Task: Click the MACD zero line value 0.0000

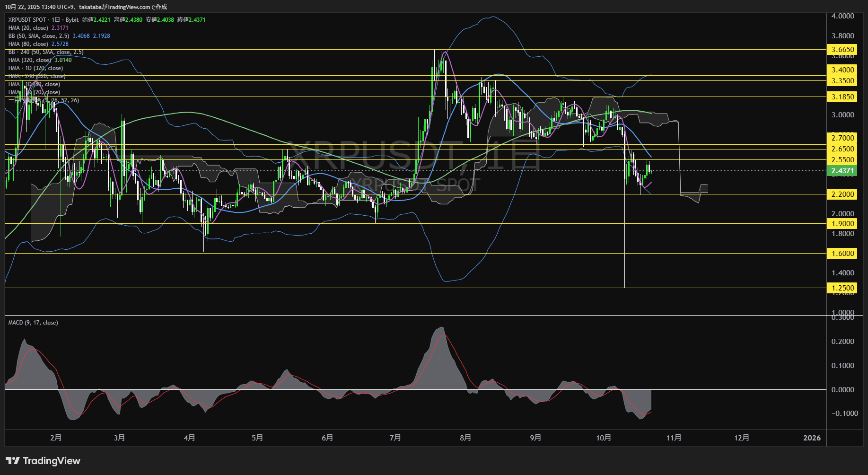Action: click(842, 389)
